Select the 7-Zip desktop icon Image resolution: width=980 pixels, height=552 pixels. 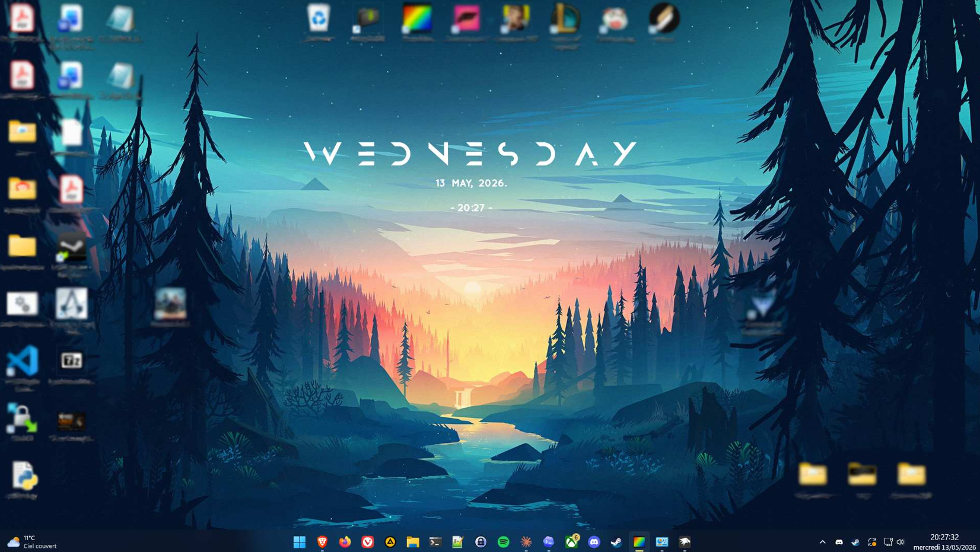pos(72,366)
